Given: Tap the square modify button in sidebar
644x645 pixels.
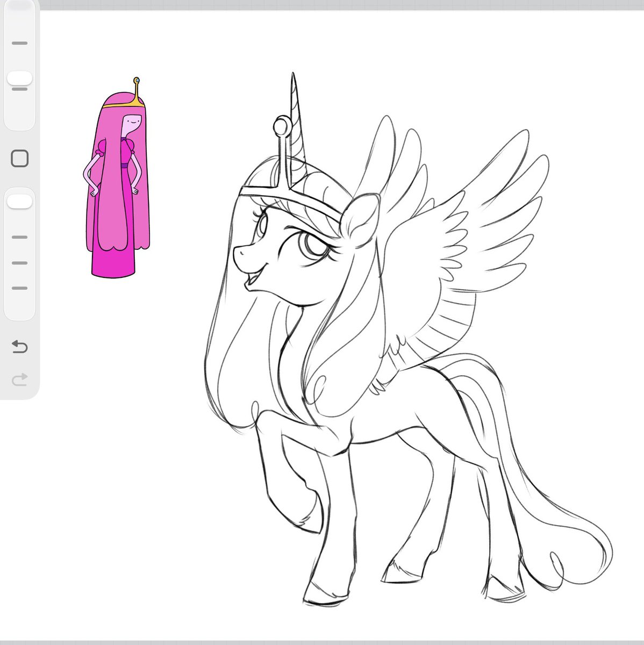Looking at the screenshot, I should pos(19,159).
